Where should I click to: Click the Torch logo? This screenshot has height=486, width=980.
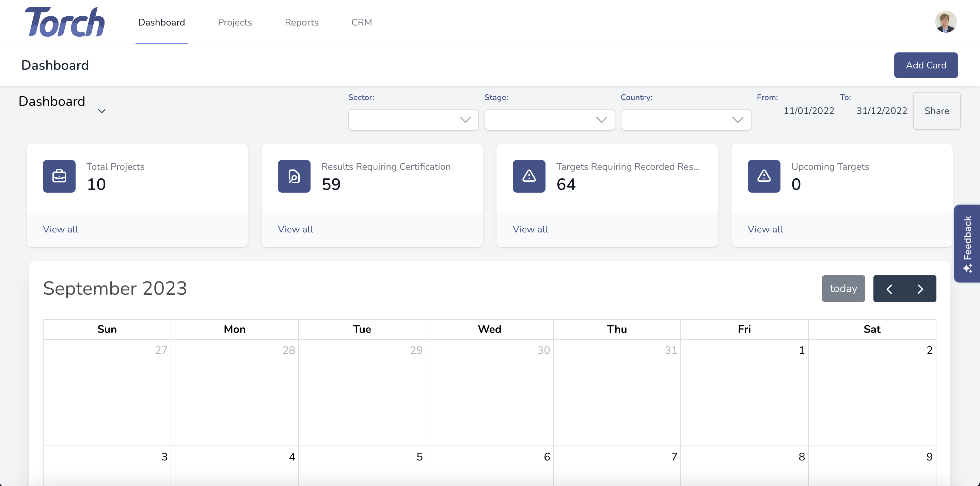point(65,22)
